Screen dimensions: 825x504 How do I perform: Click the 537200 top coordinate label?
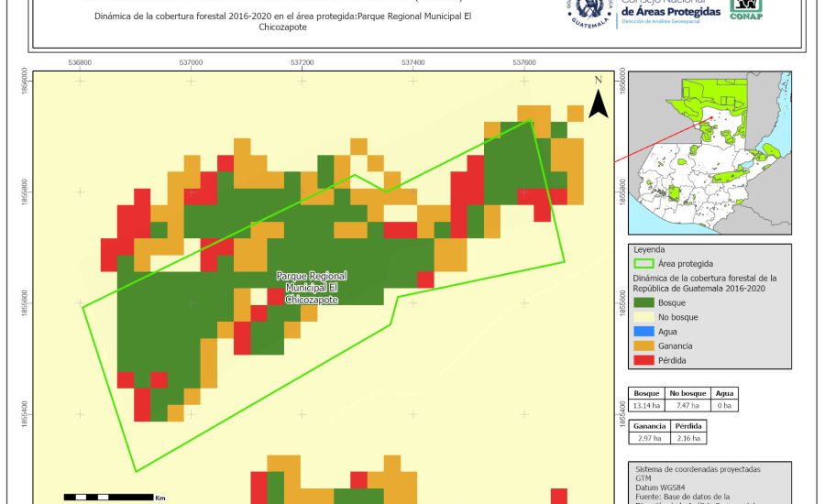(x=302, y=62)
